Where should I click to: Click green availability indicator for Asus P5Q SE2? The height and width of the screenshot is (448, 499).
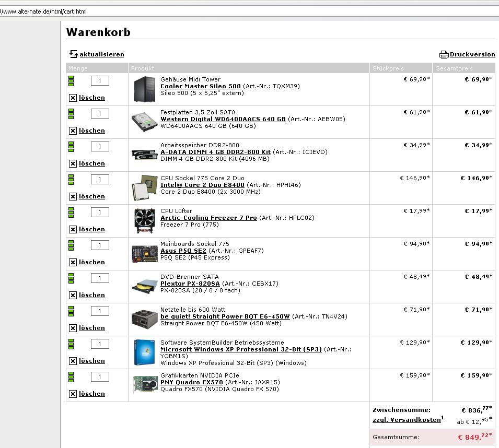point(71,245)
